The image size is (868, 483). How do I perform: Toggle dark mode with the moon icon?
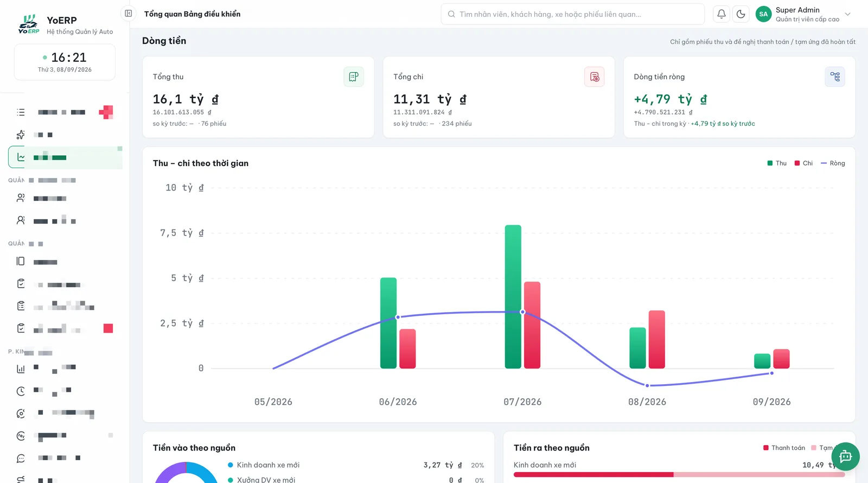[741, 14]
